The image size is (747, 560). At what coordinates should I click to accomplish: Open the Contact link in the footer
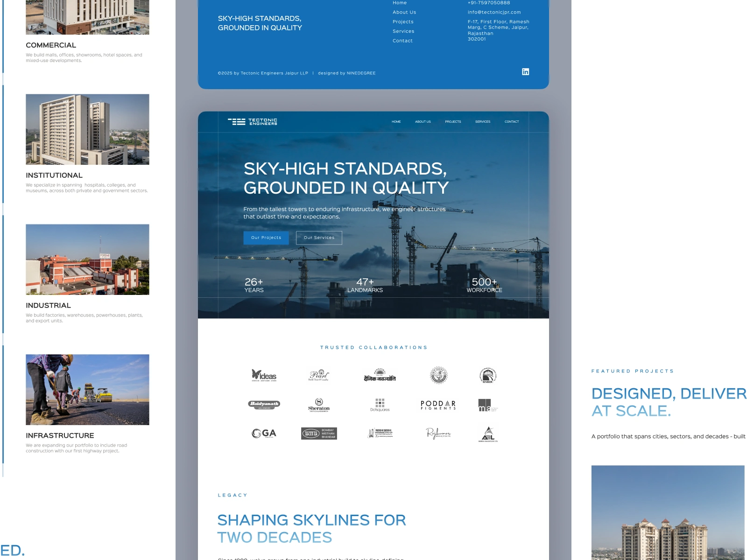tap(402, 41)
